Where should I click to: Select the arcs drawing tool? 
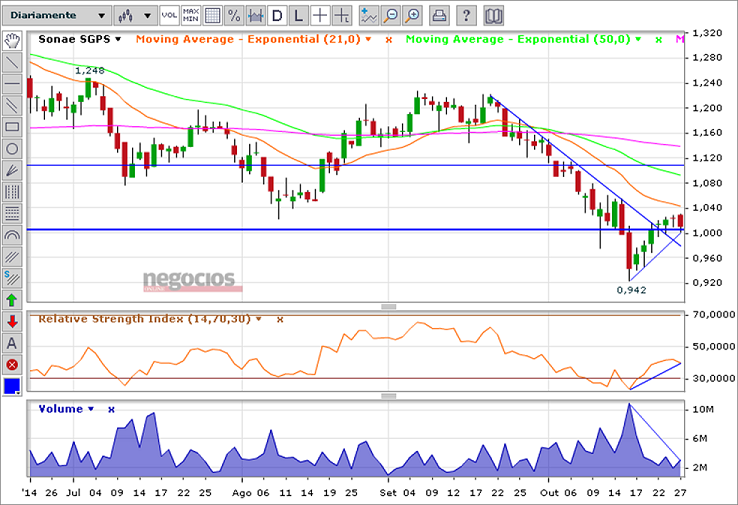[x=12, y=235]
